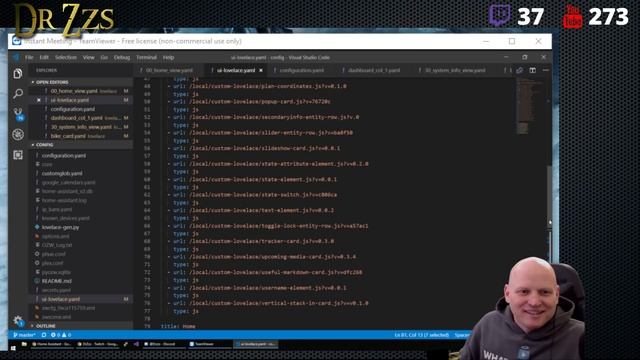Select 30_system_info_view.yaml in Open Editors

80,127
